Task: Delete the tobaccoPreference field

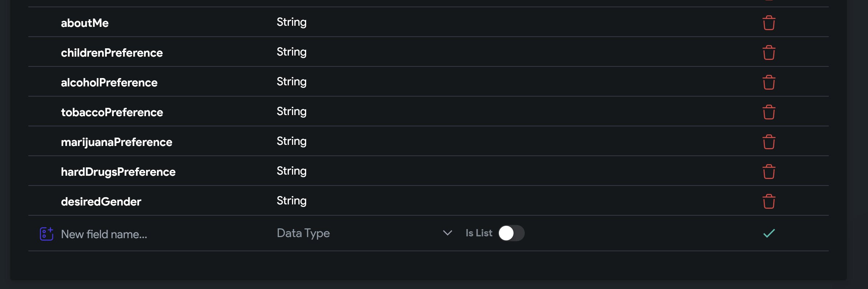Action: tap(768, 112)
